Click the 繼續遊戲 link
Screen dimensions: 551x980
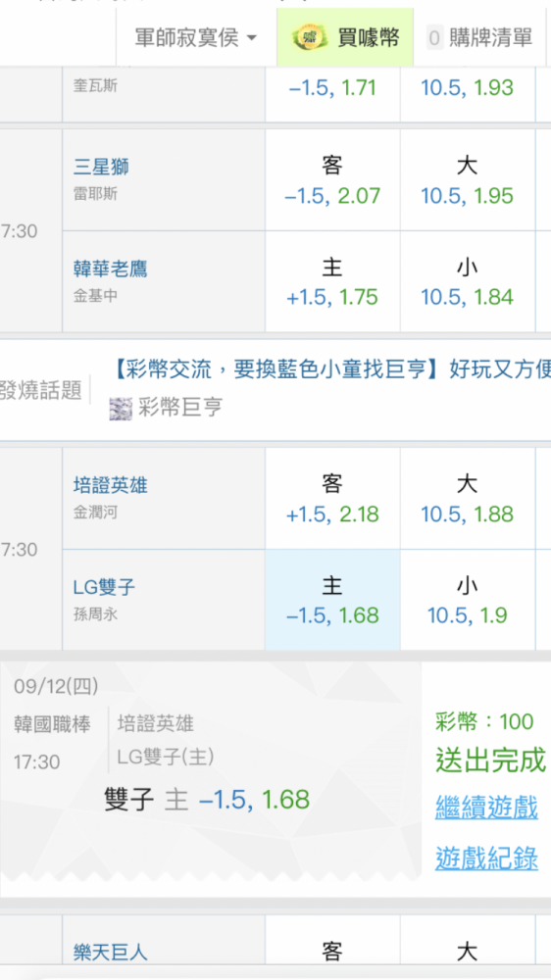[486, 808]
